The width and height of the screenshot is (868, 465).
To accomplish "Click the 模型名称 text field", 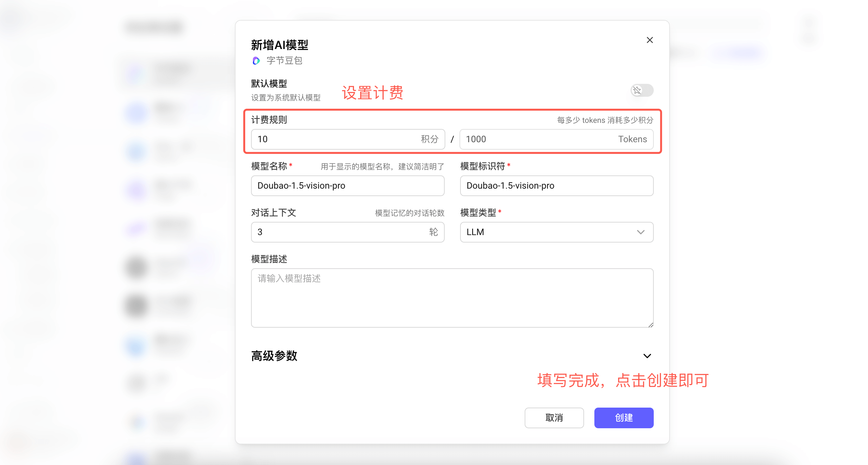I will click(x=348, y=185).
